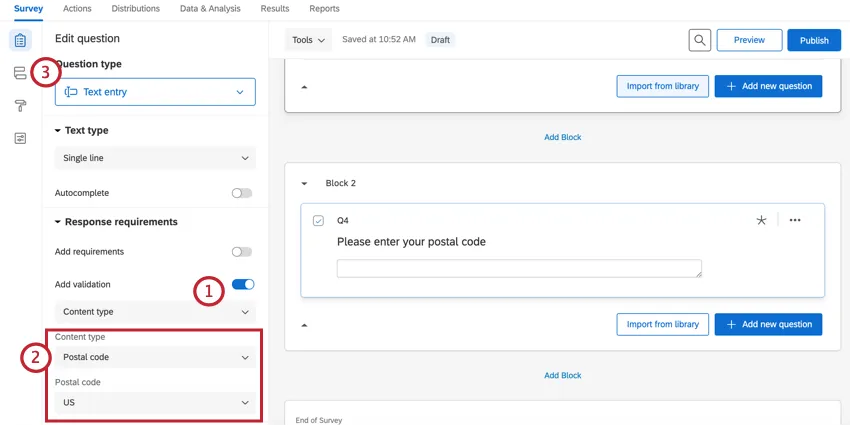Switch to the Results tab

point(275,9)
